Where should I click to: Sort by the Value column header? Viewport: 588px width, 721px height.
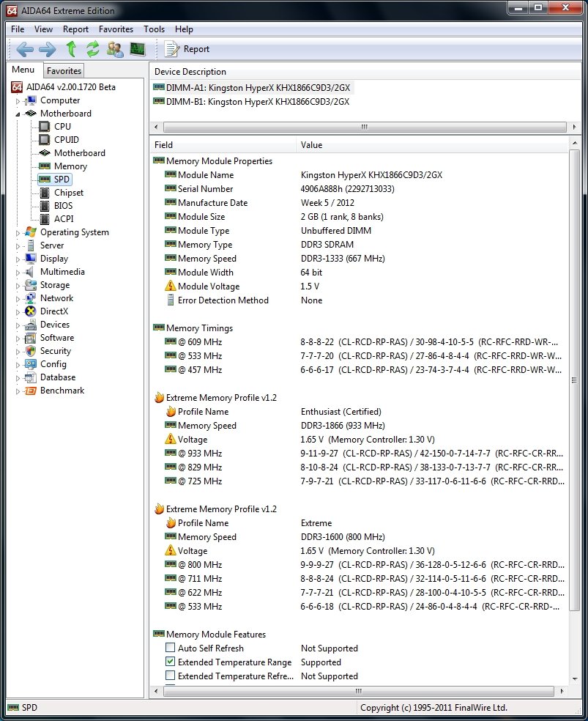coord(432,145)
